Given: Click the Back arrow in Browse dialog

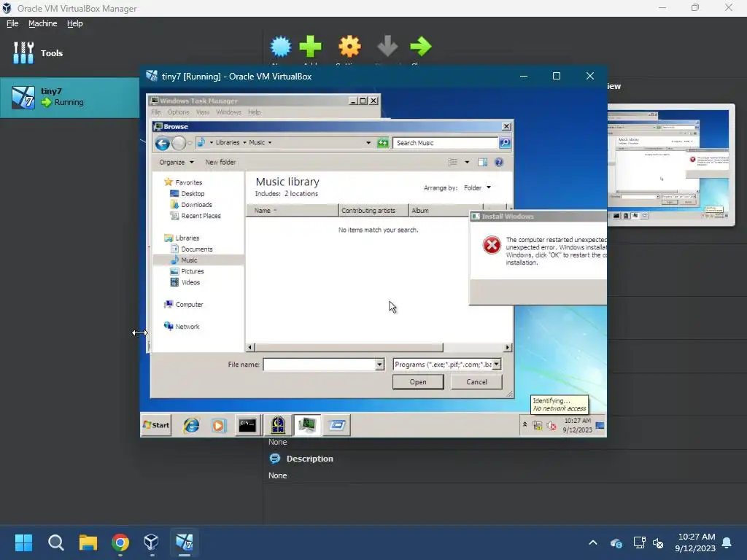Looking at the screenshot, I should (163, 143).
